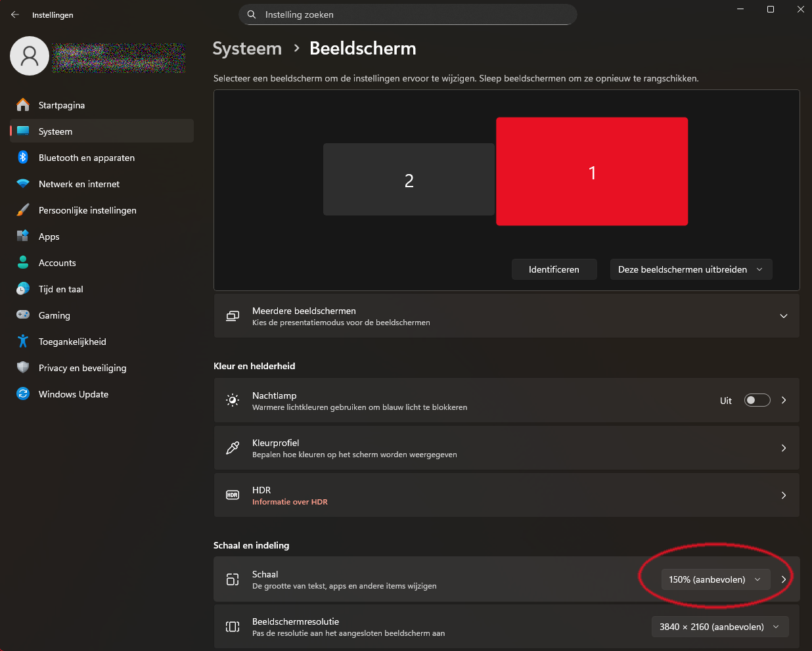Click the Identificeren button
The width and height of the screenshot is (812, 651).
554,269
